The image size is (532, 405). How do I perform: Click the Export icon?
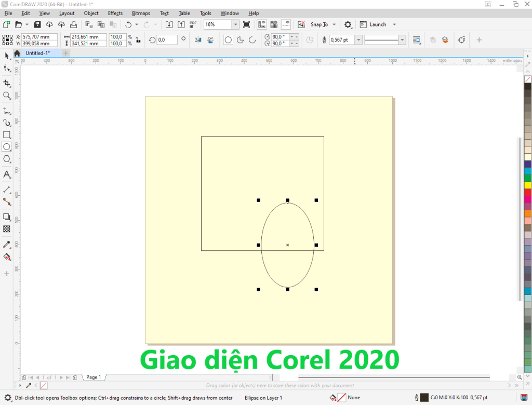[x=181, y=24]
